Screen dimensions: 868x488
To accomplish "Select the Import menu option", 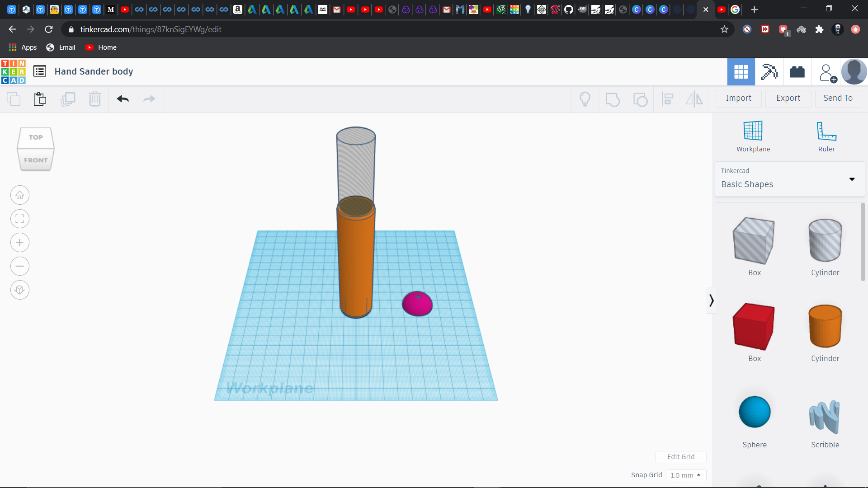I will click(x=739, y=98).
